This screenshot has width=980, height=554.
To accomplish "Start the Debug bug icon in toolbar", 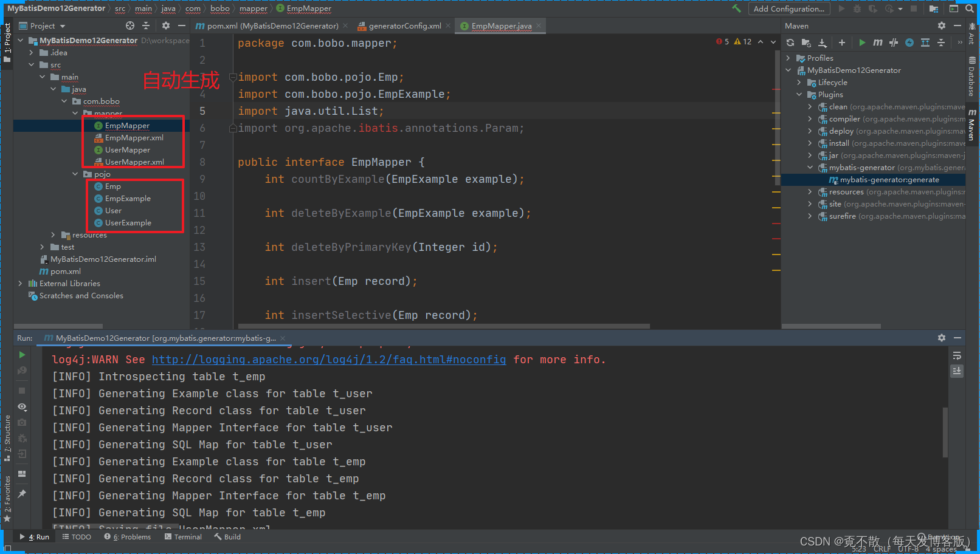I will [857, 8].
